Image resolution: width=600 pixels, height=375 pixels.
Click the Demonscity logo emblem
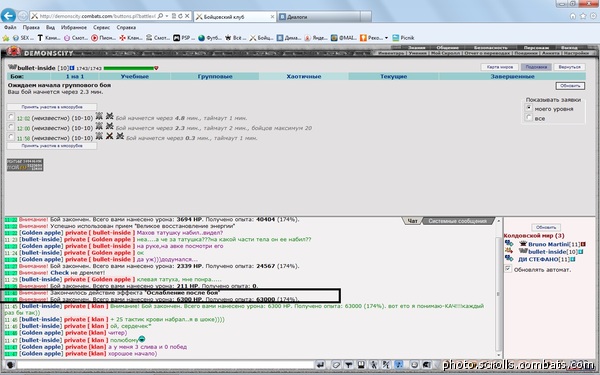click(13, 51)
